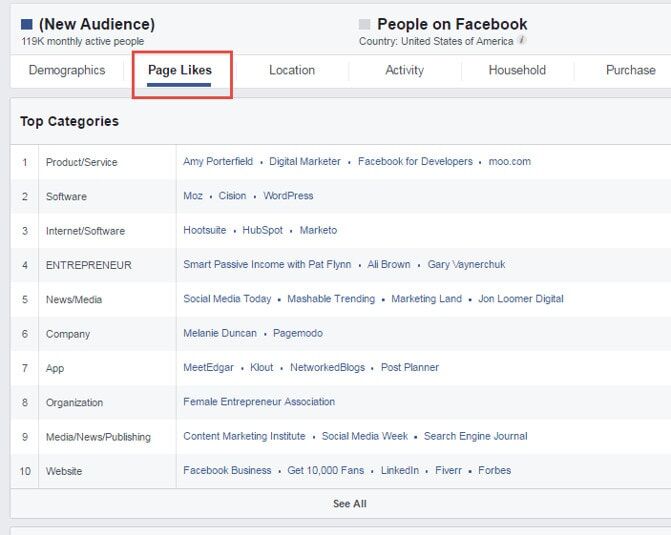This screenshot has width=671, height=535.
Task: Click the Mashable Trending link
Action: pyautogui.click(x=331, y=299)
